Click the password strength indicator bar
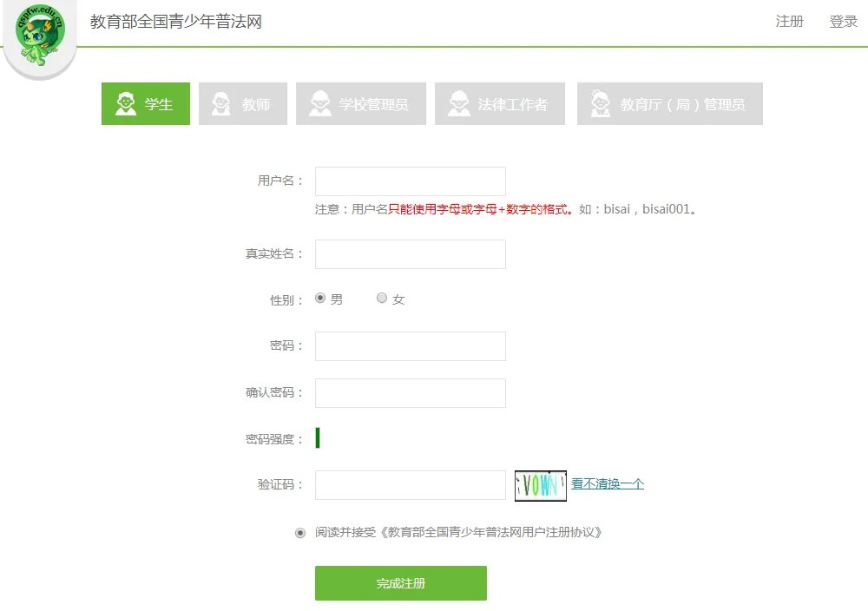 click(318, 438)
